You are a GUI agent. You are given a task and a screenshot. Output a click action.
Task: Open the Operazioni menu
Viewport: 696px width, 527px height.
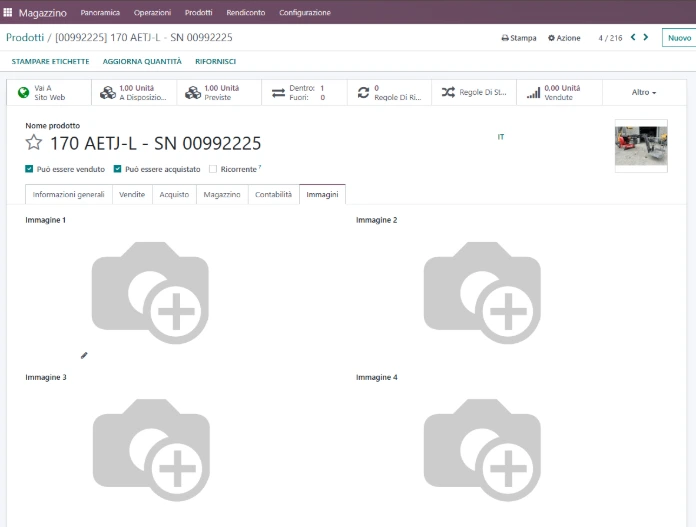click(x=152, y=13)
